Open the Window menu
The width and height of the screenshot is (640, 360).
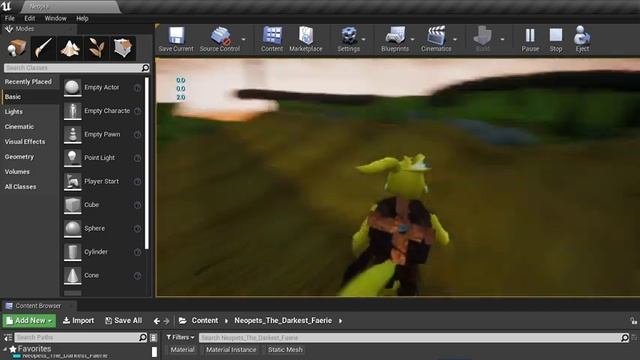pyautogui.click(x=56, y=18)
